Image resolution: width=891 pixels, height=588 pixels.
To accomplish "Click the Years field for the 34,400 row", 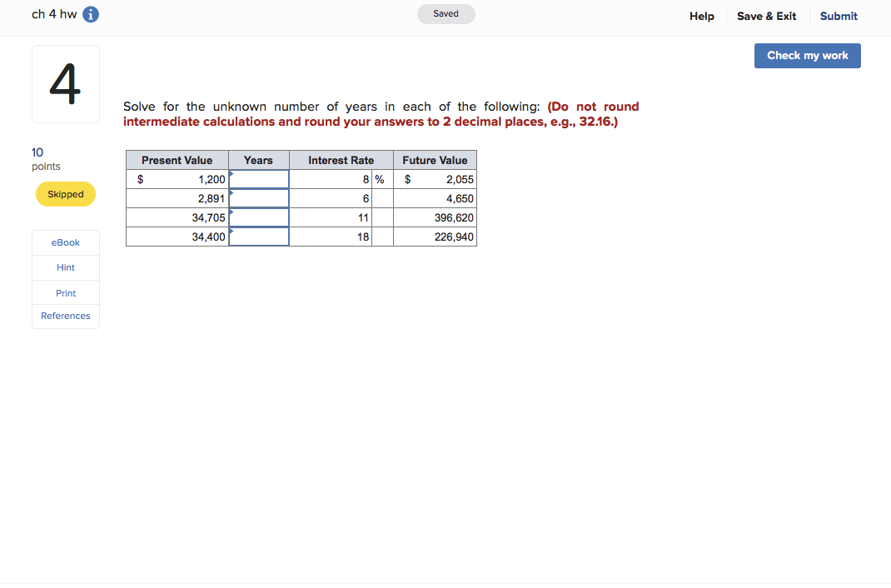I will 258,237.
